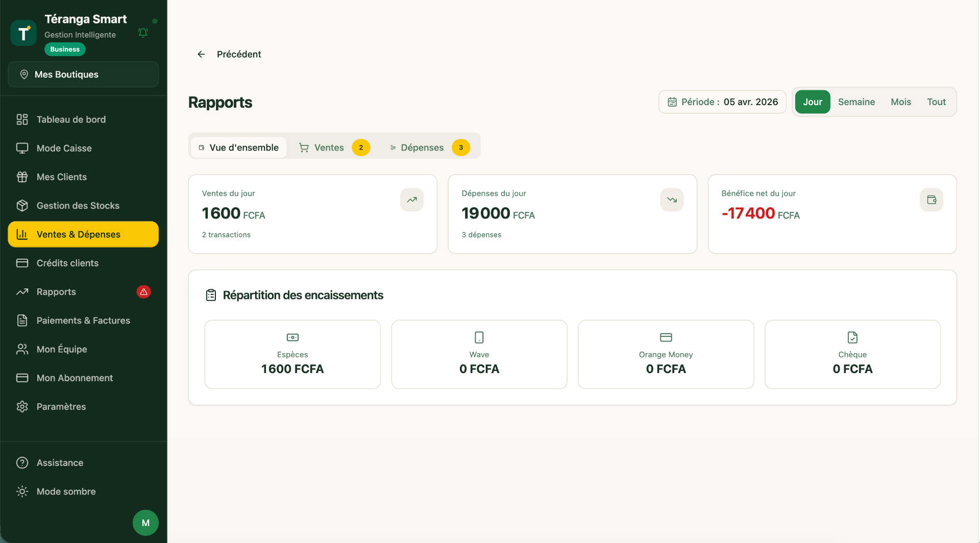Image resolution: width=980 pixels, height=543 pixels.
Task: Open the user avatar M
Action: coord(145,523)
